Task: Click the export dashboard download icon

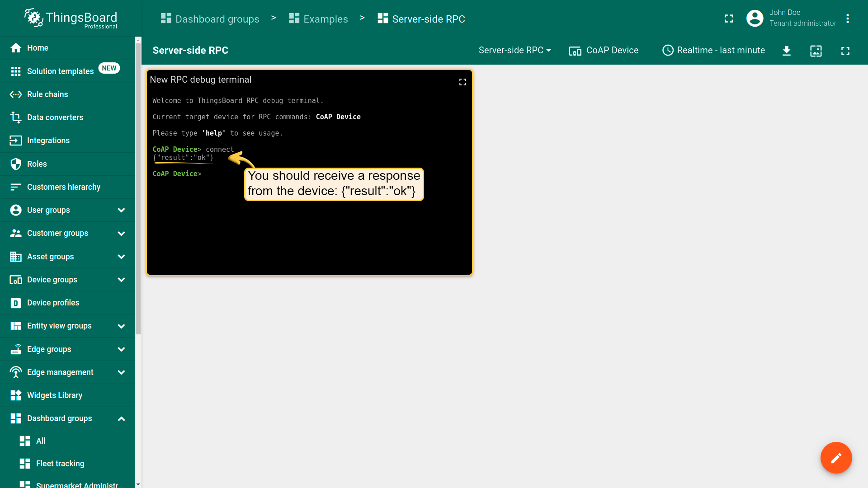Action: pos(787,51)
